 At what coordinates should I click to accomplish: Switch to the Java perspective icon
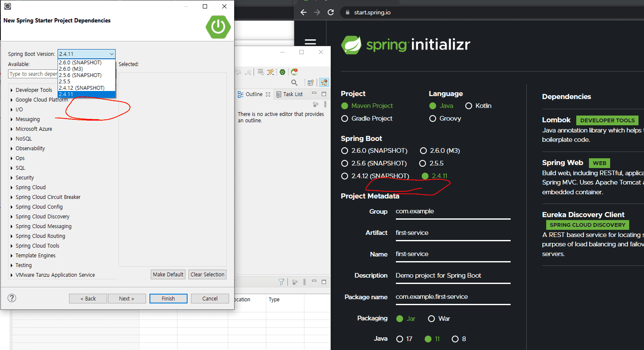click(324, 83)
